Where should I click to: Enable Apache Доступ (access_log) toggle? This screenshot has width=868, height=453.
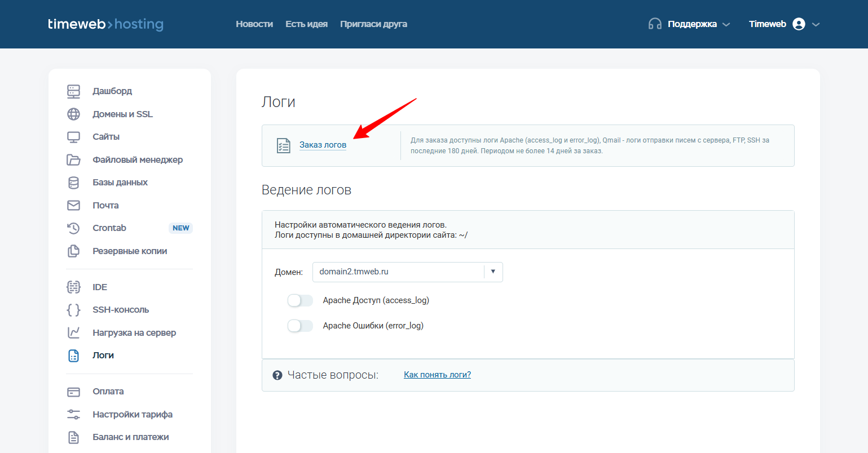[x=300, y=301]
